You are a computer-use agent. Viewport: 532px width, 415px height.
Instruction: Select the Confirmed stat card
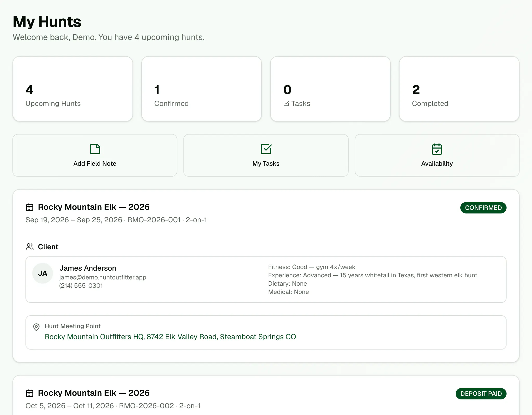click(x=202, y=89)
